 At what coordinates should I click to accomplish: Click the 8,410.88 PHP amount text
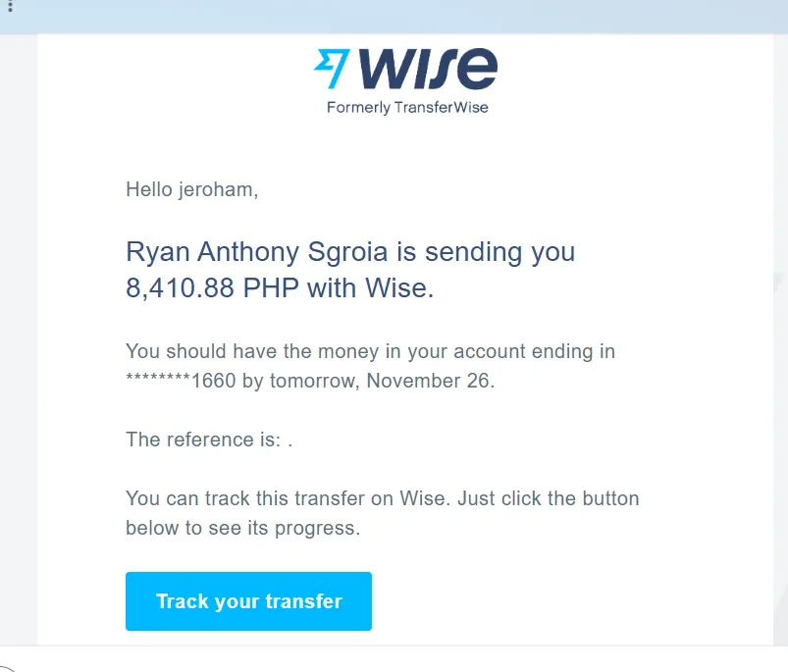point(213,288)
